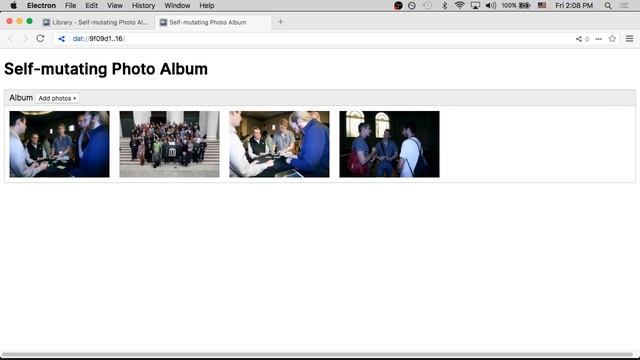The width and height of the screenshot is (640, 360).
Task: Click the Do Not Disturb circle icon
Action: (411, 5)
